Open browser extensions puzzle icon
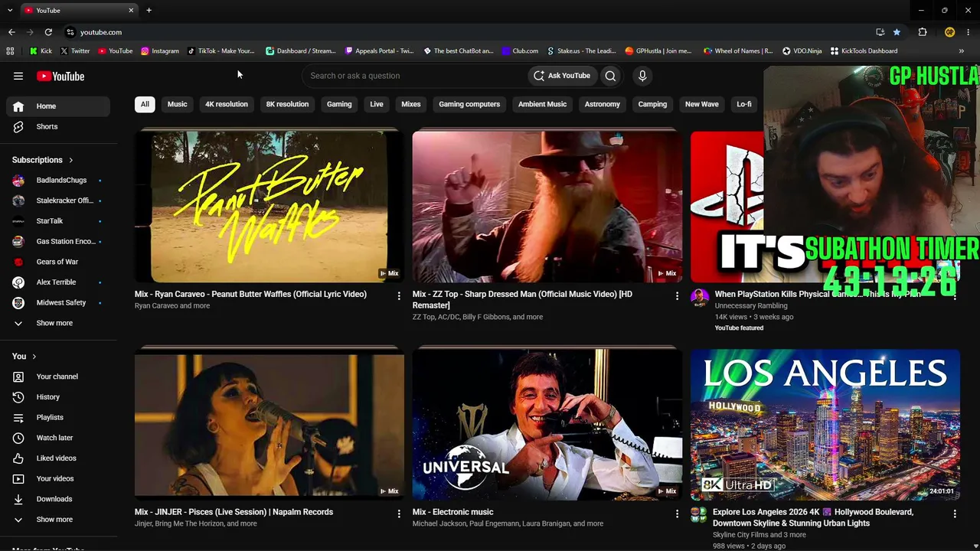The image size is (980, 551). pos(923,32)
